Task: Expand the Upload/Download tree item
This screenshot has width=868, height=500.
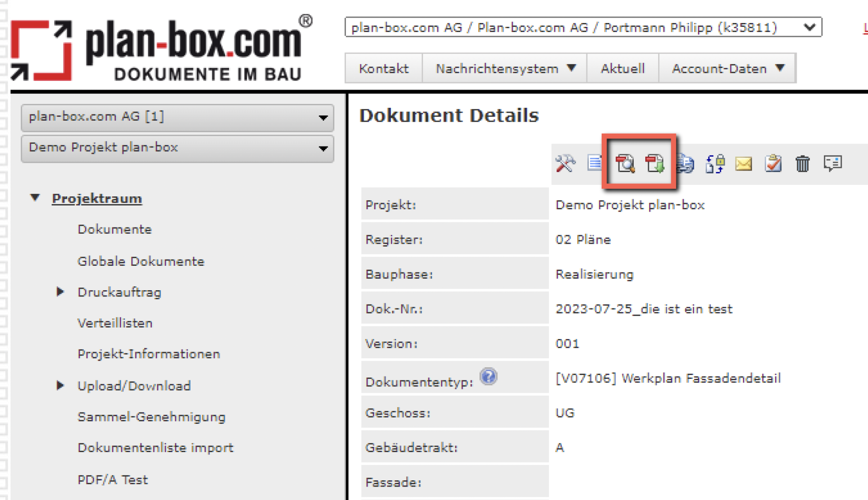Action: click(60, 386)
